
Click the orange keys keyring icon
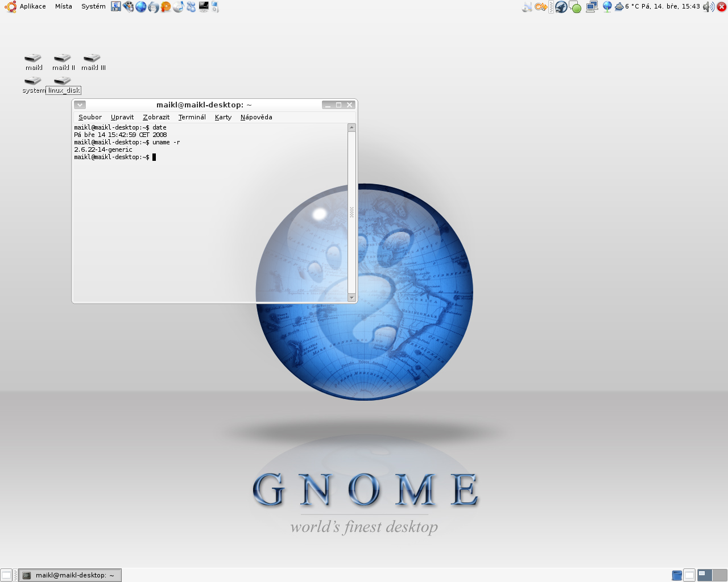coord(540,7)
